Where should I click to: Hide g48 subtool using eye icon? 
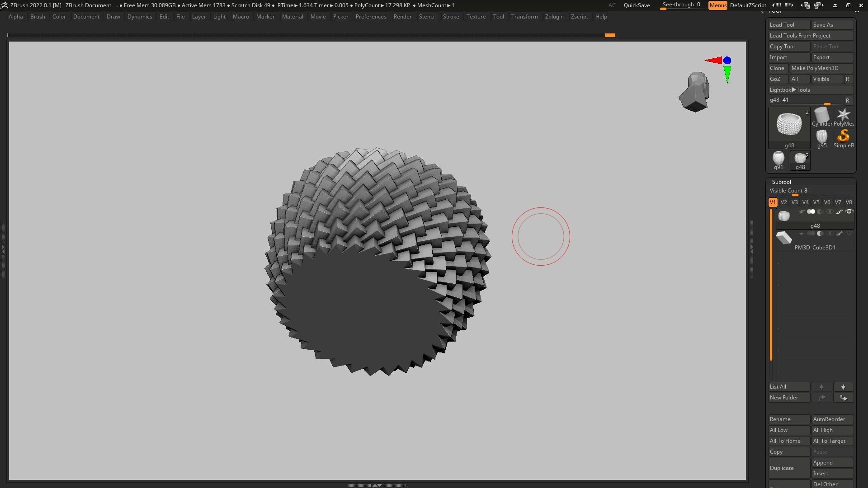click(x=849, y=212)
